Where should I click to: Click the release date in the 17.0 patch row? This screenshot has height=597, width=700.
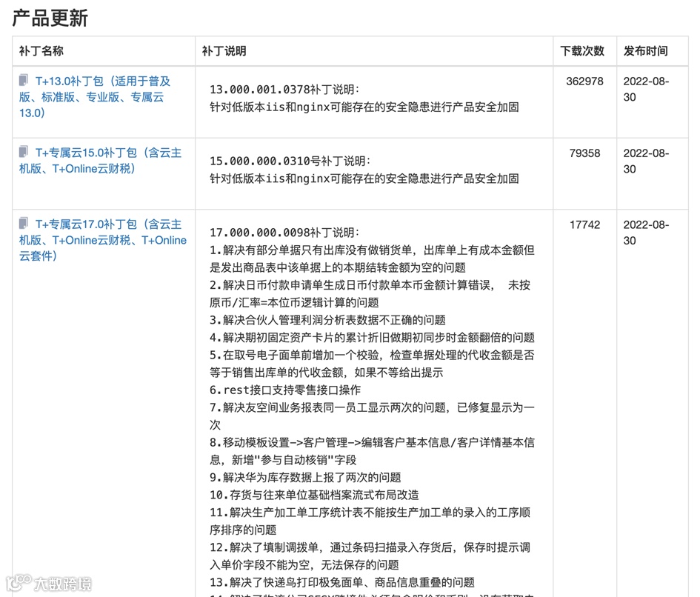point(646,233)
